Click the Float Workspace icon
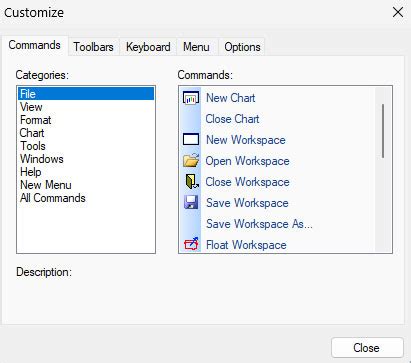 pos(191,244)
